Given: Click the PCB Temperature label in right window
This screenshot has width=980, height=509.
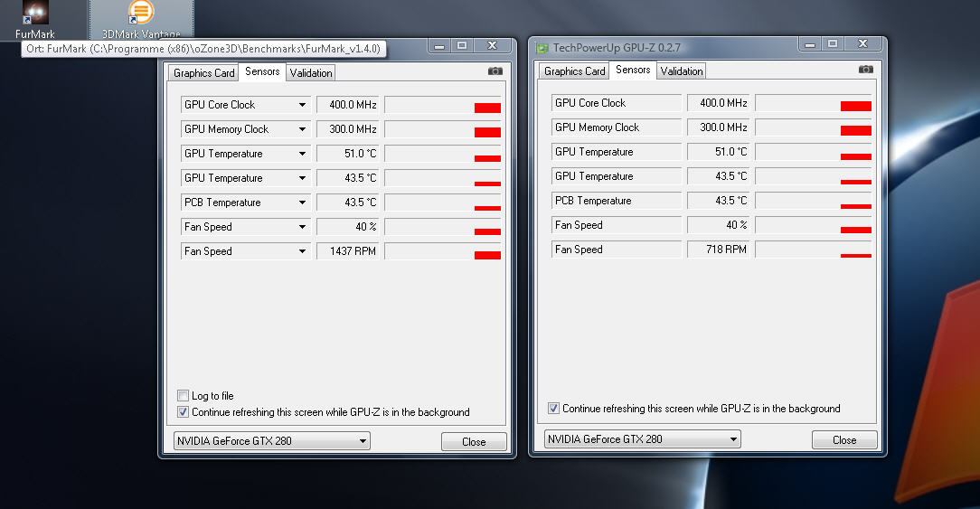Looking at the screenshot, I should click(x=617, y=200).
